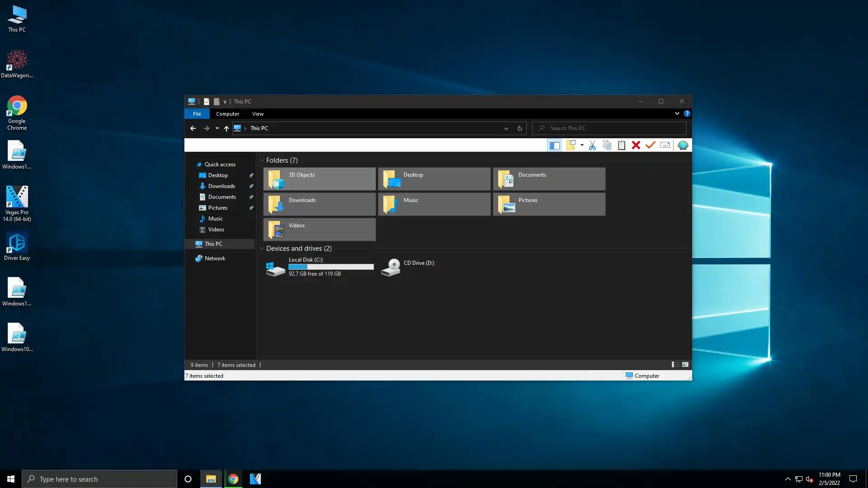Viewport: 868px width, 488px height.
Task: Click the Paste clipboard icon
Action: click(622, 145)
